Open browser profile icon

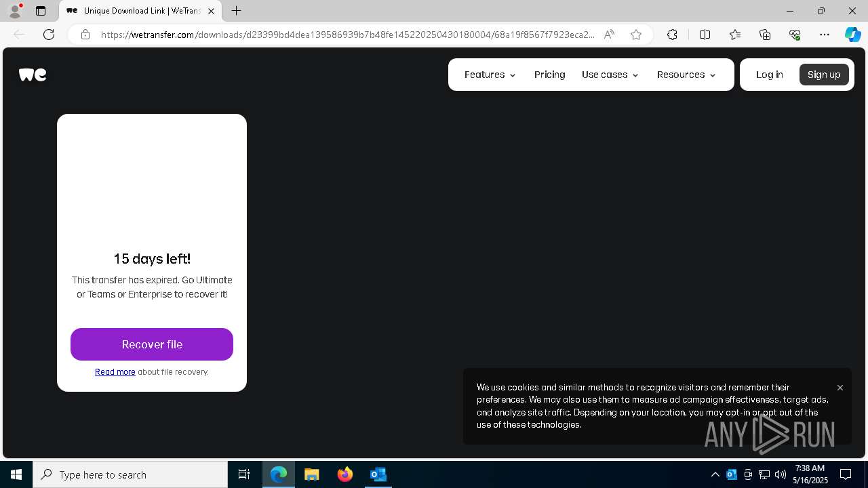[15, 11]
